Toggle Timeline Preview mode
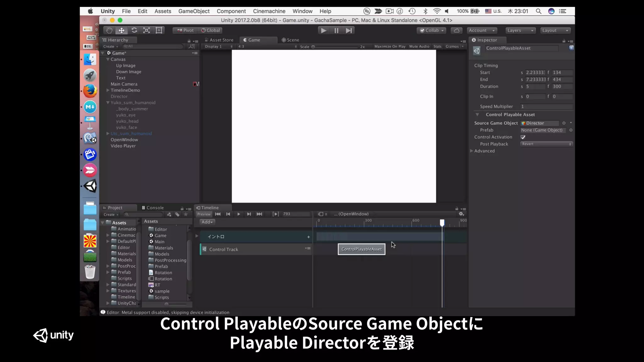 [204, 214]
